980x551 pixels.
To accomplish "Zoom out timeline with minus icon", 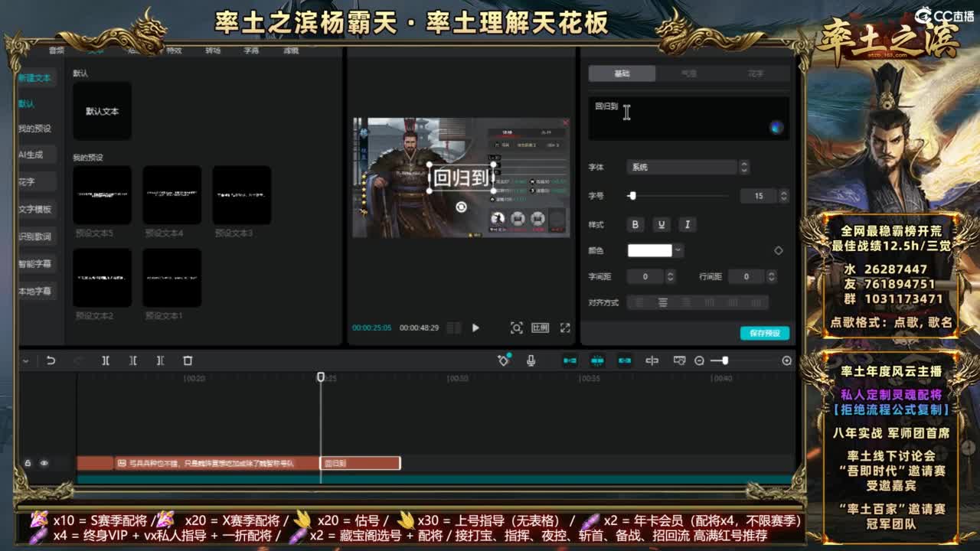I will pos(699,360).
